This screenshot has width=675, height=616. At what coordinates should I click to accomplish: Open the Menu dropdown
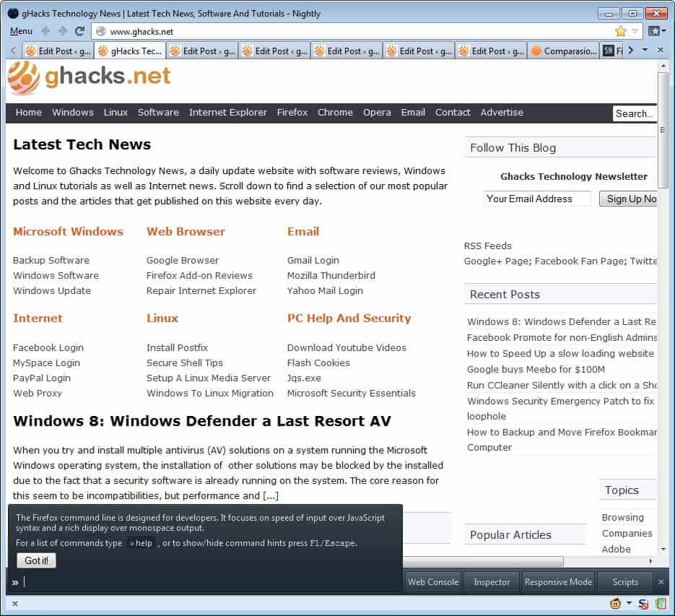pyautogui.click(x=21, y=31)
